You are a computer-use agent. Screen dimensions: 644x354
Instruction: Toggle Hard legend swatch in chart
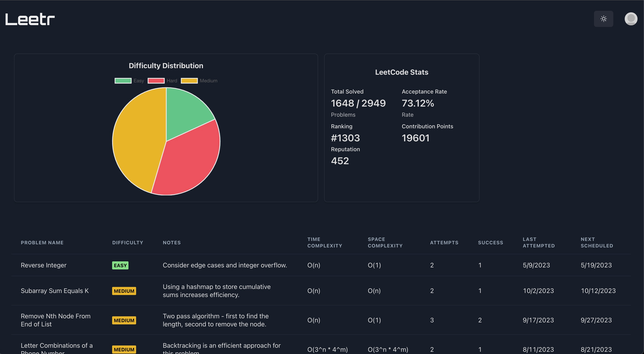pos(156,81)
